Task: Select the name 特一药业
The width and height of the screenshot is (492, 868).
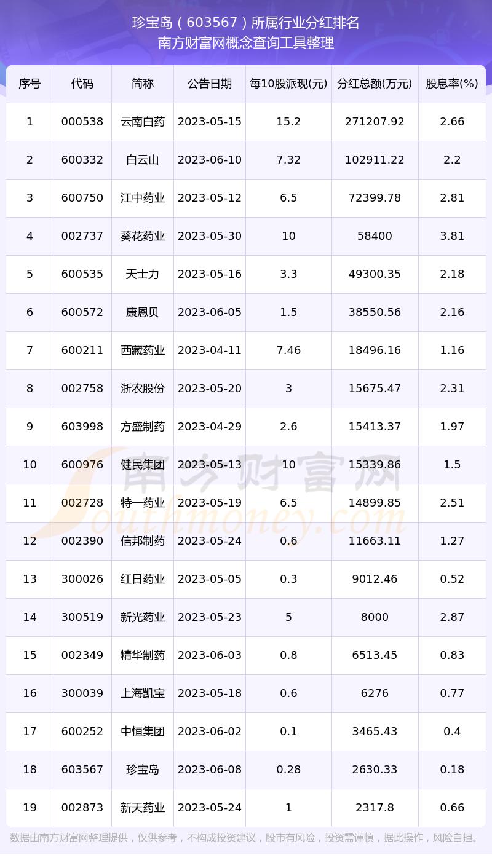Action: coord(143,503)
